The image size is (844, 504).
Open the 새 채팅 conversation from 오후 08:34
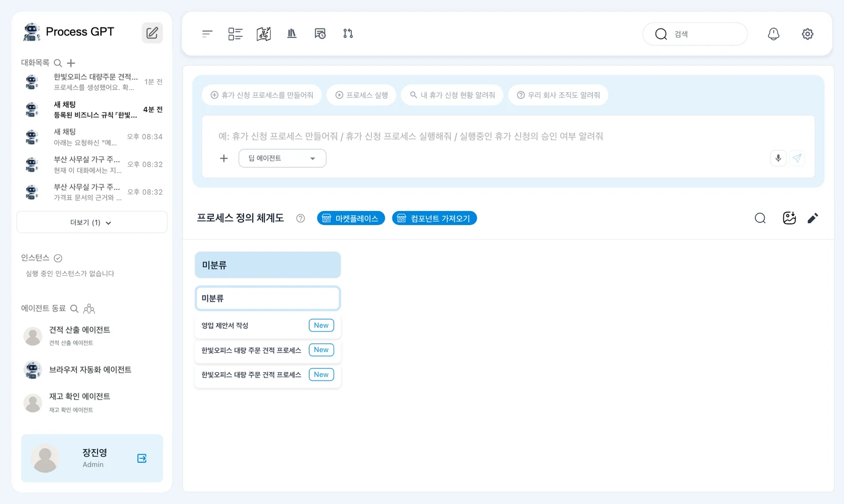click(x=92, y=137)
